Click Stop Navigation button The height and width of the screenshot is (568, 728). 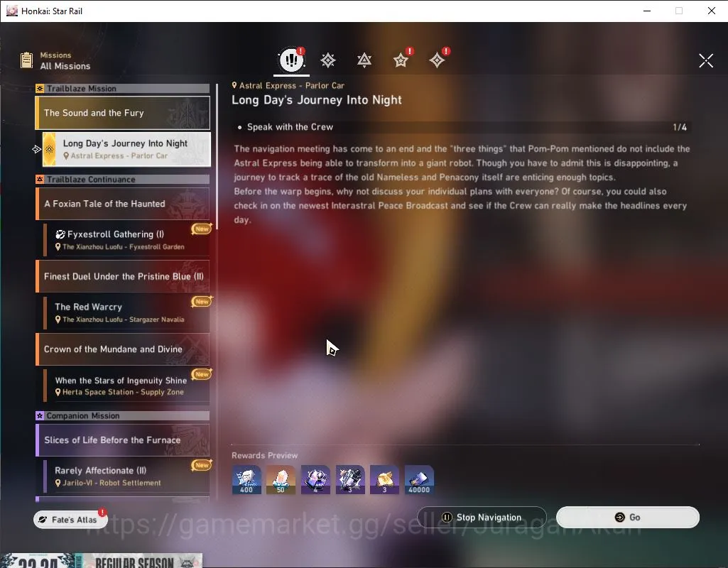(482, 517)
